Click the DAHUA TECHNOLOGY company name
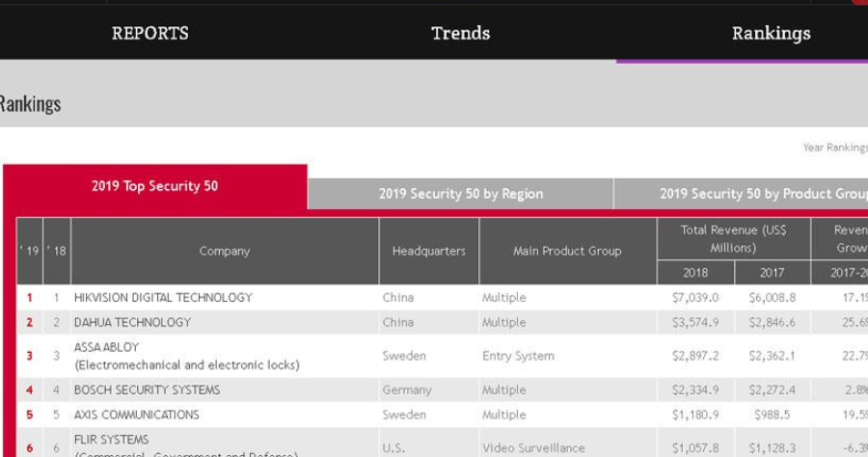The image size is (868, 457). [132, 322]
